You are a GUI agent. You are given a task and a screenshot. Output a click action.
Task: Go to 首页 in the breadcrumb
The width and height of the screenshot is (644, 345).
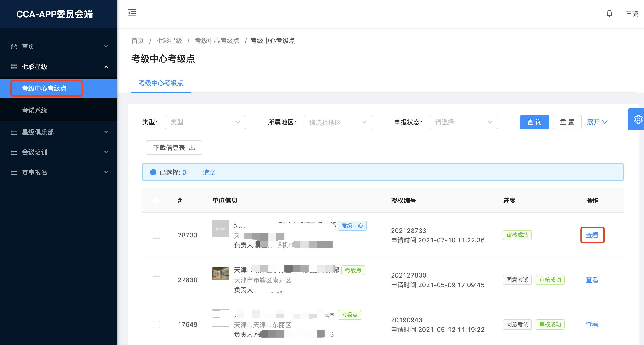(137, 41)
